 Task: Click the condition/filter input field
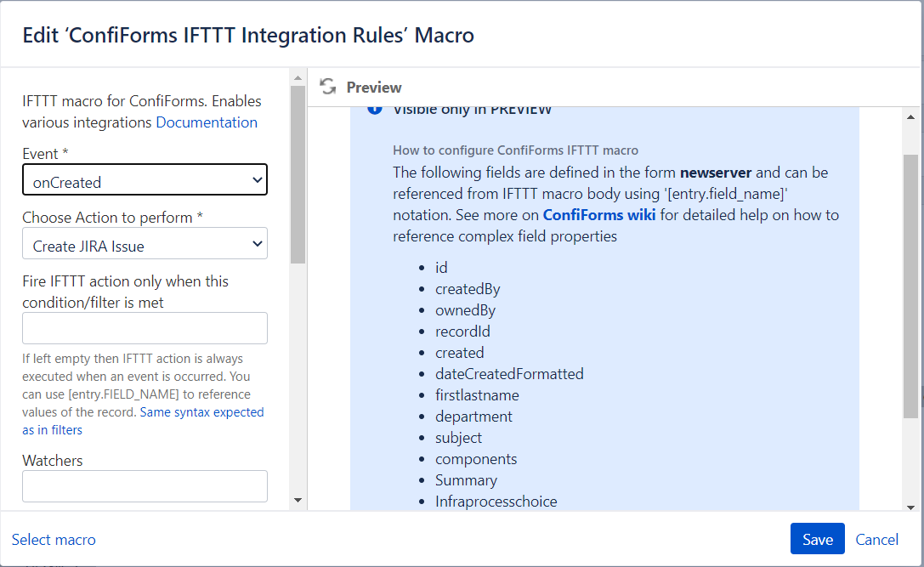pyautogui.click(x=145, y=328)
